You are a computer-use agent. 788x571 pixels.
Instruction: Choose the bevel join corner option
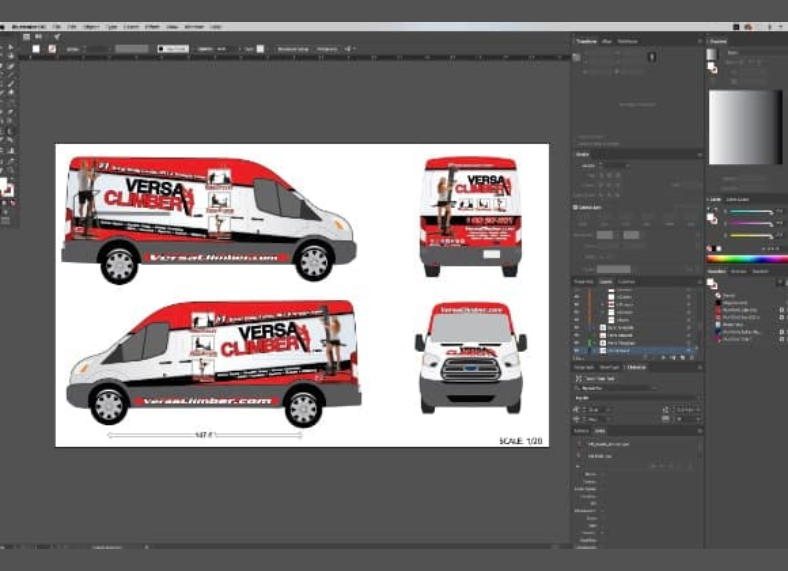click(618, 185)
